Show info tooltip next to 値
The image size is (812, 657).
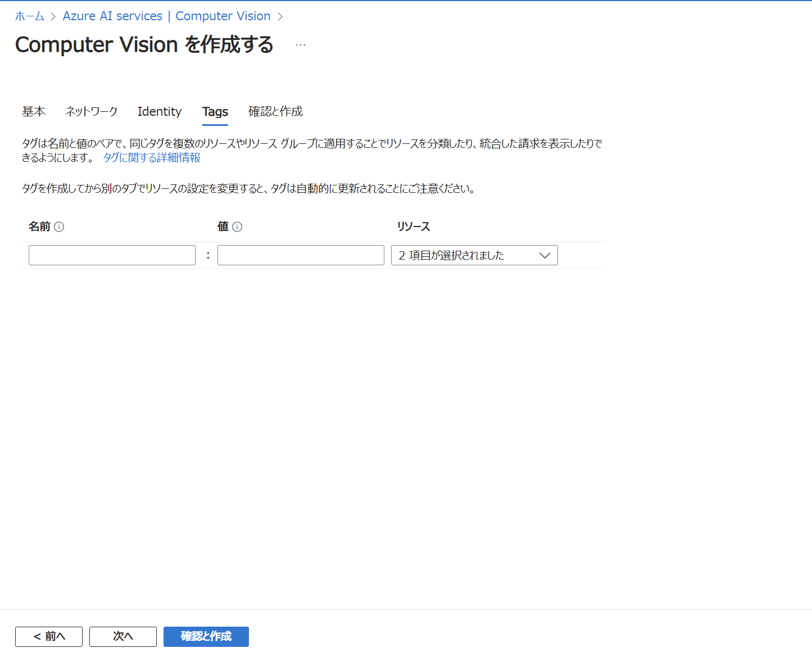pyautogui.click(x=237, y=227)
